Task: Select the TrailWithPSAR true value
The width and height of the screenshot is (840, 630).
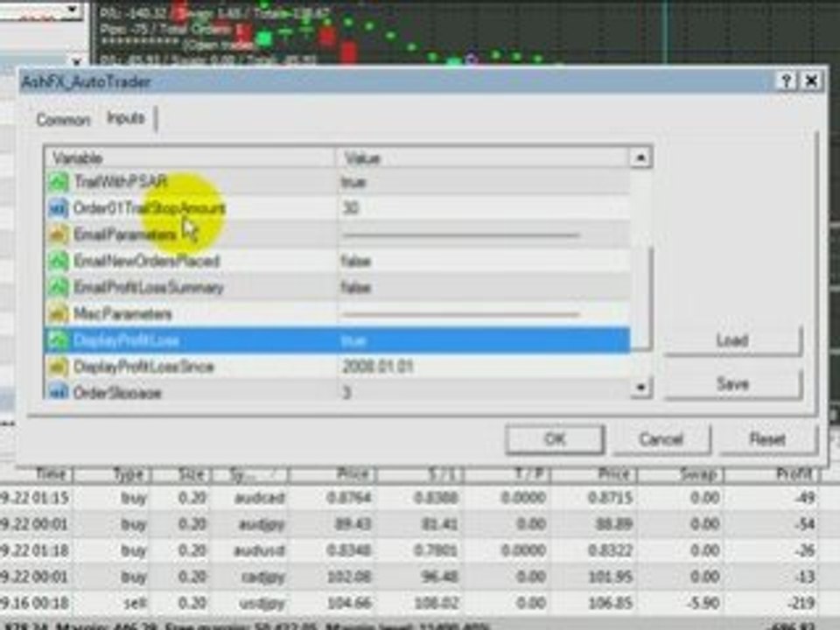Action: [x=353, y=183]
